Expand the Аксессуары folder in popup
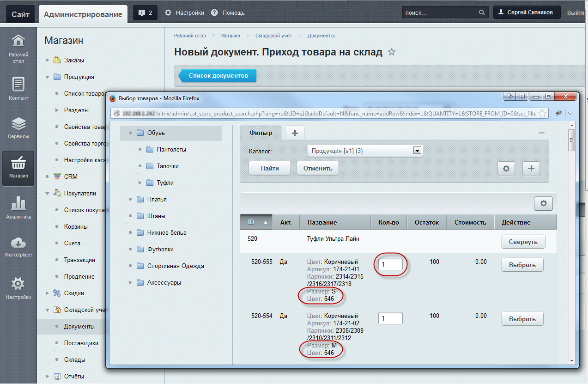Image resolution: width=588 pixels, height=384 pixels. pyautogui.click(x=131, y=283)
